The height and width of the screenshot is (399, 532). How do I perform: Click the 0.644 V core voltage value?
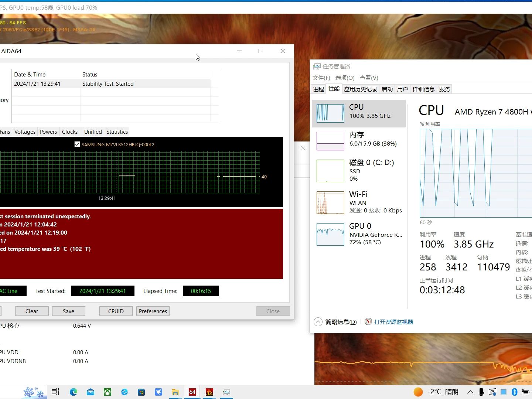click(82, 326)
